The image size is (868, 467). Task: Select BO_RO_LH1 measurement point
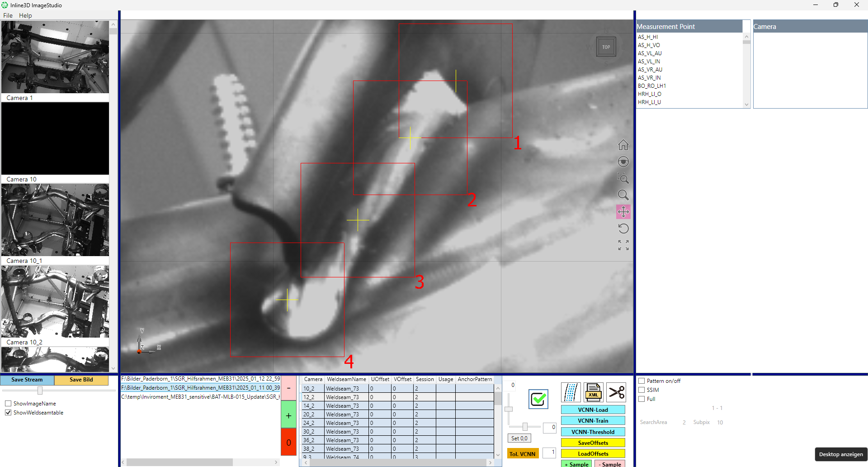click(652, 86)
